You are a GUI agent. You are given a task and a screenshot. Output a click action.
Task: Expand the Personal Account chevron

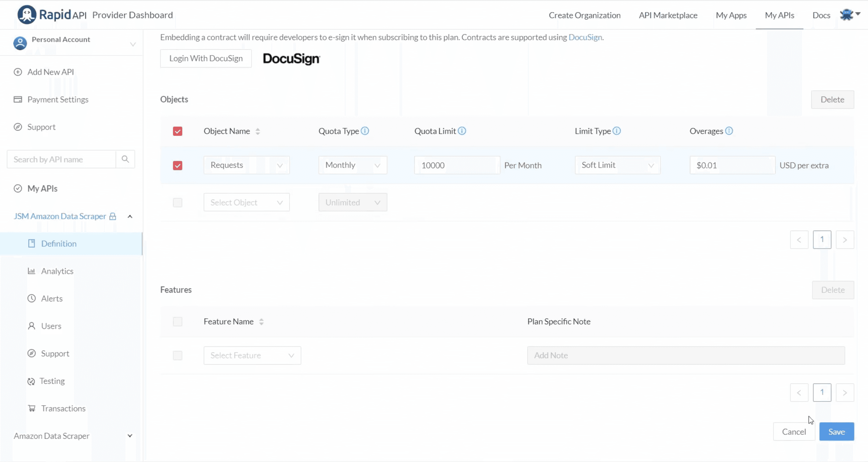point(133,44)
